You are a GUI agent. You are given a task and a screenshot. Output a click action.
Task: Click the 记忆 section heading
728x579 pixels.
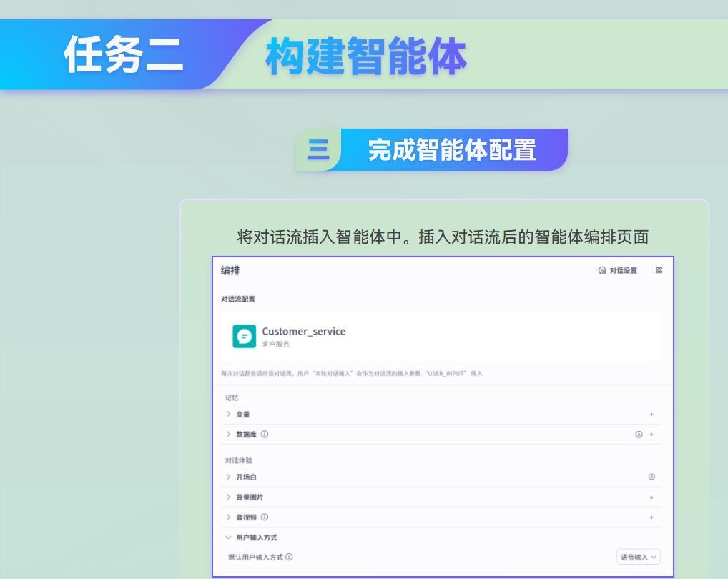click(232, 397)
